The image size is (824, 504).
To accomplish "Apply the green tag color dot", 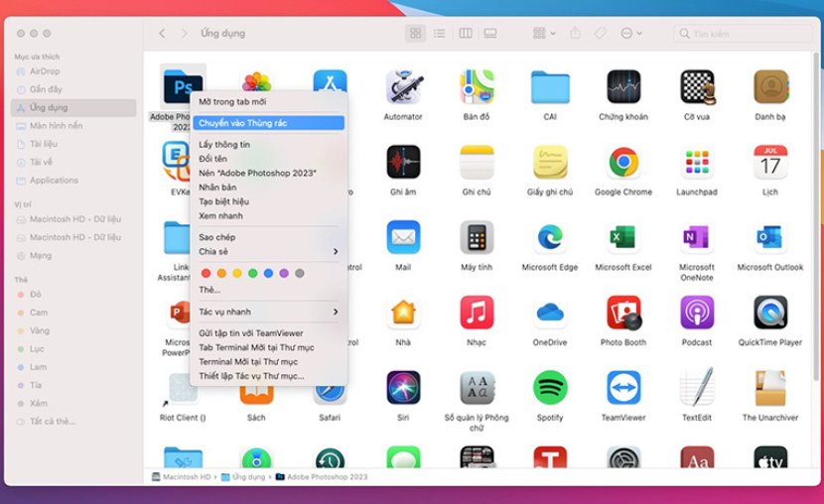I will click(253, 273).
